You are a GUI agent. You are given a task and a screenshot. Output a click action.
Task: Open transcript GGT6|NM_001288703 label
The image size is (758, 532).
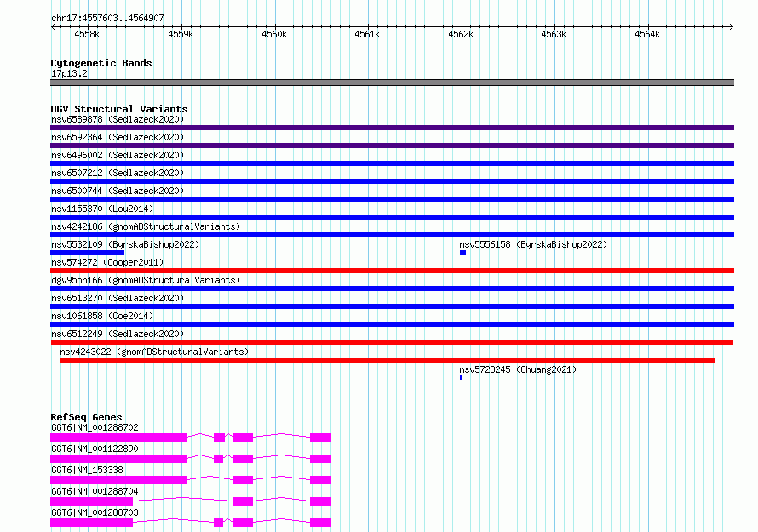tap(95, 512)
